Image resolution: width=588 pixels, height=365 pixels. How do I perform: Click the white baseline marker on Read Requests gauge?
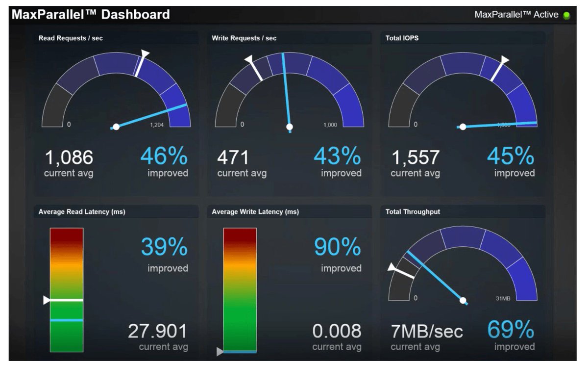142,63
